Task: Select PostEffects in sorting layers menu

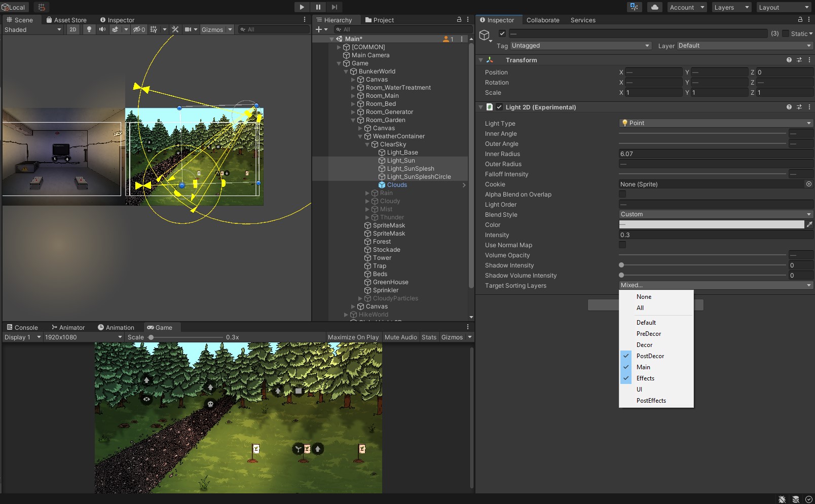Action: (x=656, y=401)
